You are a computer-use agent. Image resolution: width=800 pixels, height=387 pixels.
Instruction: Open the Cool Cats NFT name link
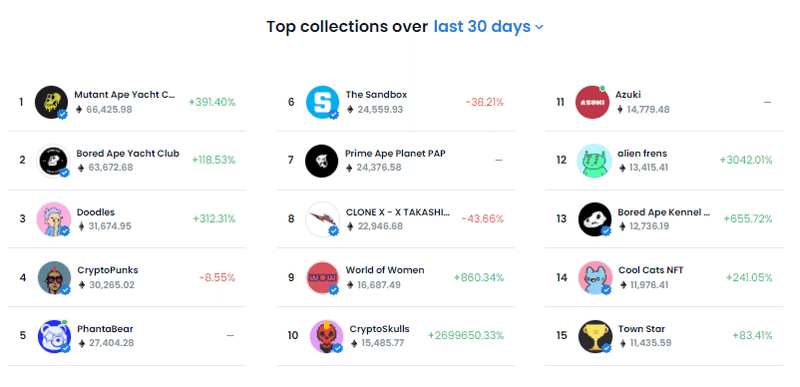tap(651, 270)
